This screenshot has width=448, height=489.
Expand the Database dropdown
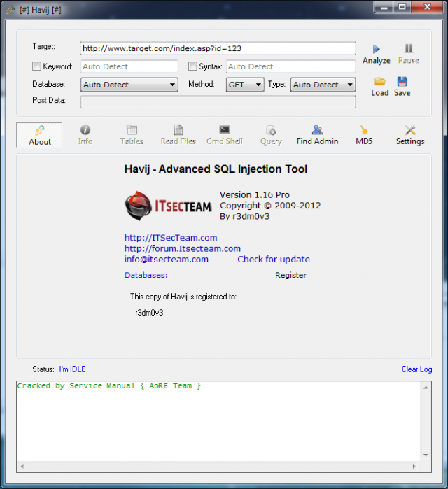pyautogui.click(x=129, y=85)
